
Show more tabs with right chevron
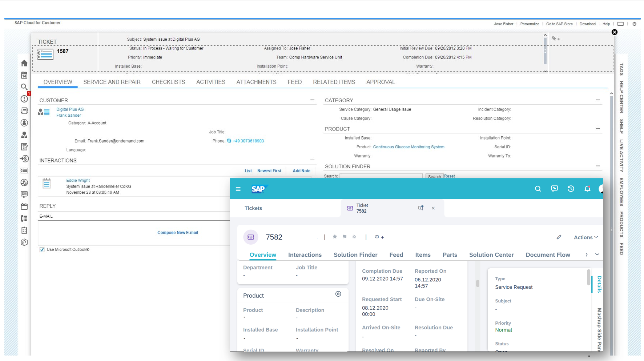point(587,255)
